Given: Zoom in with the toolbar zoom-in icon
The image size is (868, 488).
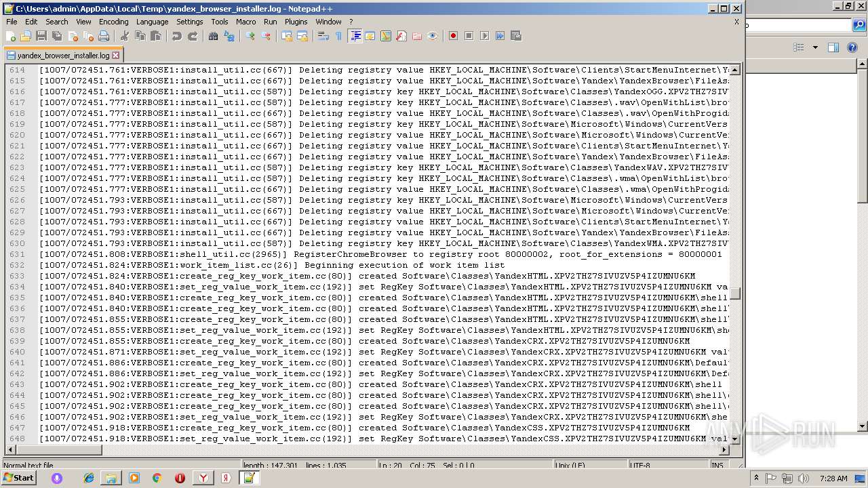Looking at the screenshot, I should coord(250,36).
